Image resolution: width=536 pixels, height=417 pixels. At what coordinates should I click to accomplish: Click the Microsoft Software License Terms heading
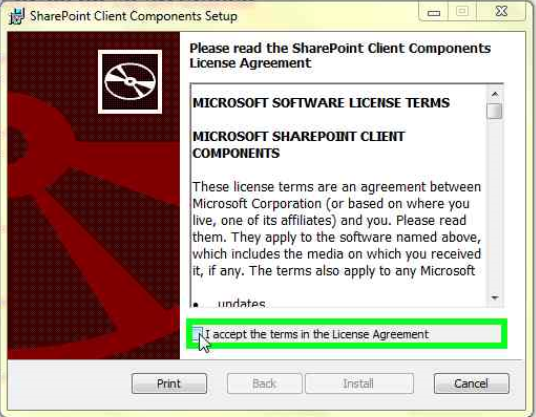(321, 103)
